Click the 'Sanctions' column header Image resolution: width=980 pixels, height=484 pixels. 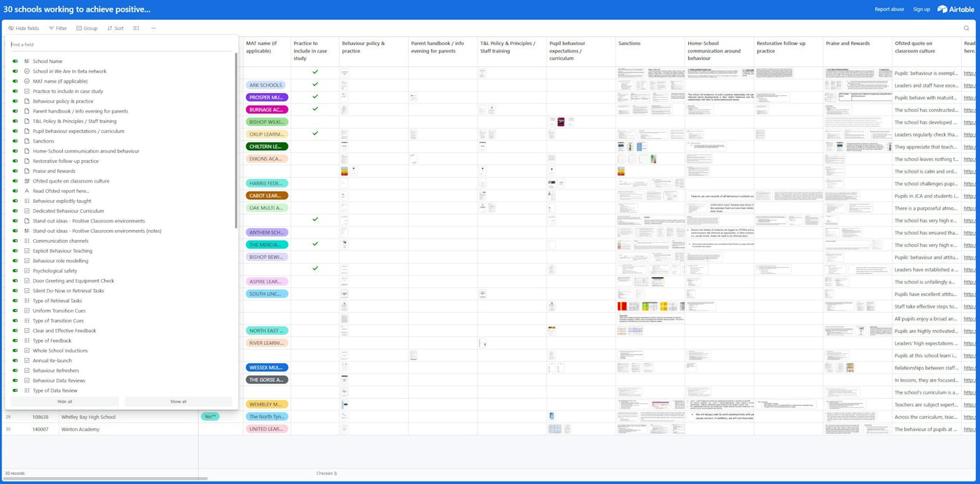pos(650,52)
